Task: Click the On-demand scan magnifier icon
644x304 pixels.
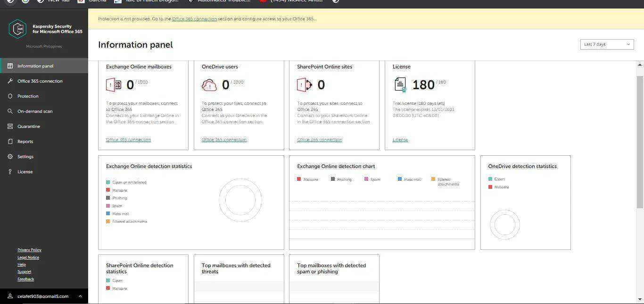Action: tap(10, 111)
